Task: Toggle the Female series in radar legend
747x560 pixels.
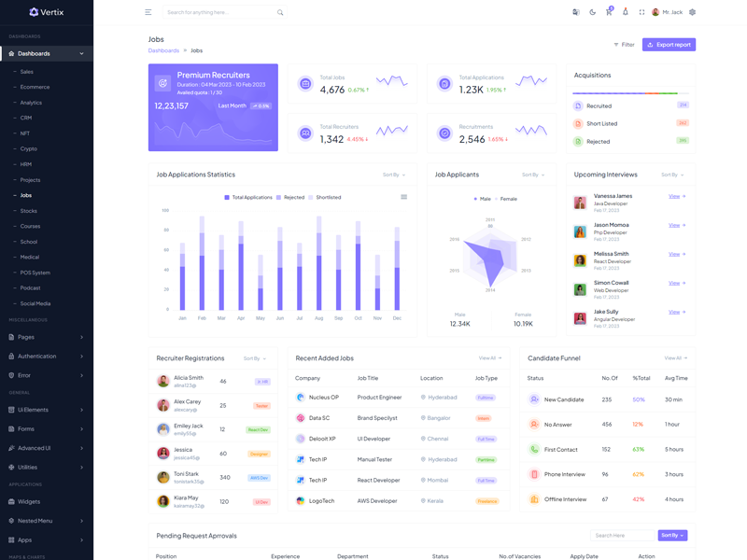Action: [x=505, y=199]
